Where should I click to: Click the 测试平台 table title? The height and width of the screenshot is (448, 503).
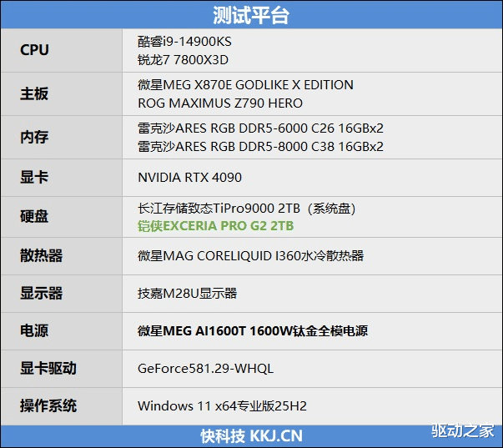tap(251, 15)
